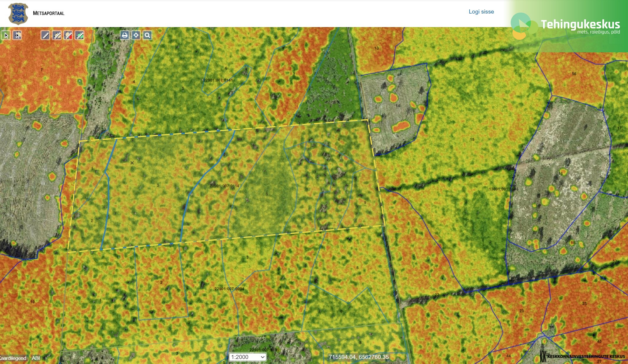Viewport: 628px width, 364px height.
Task: Click parcel label 22901:007:0094 on map
Action: coord(229,289)
